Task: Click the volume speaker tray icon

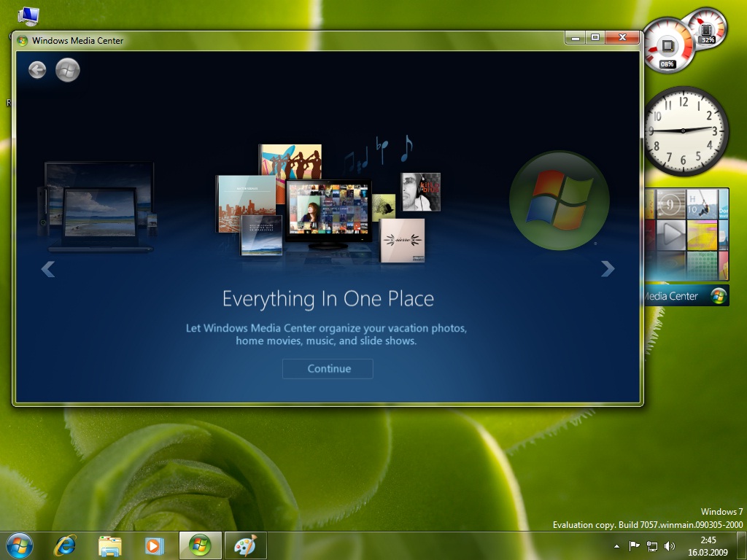Action: 670,546
